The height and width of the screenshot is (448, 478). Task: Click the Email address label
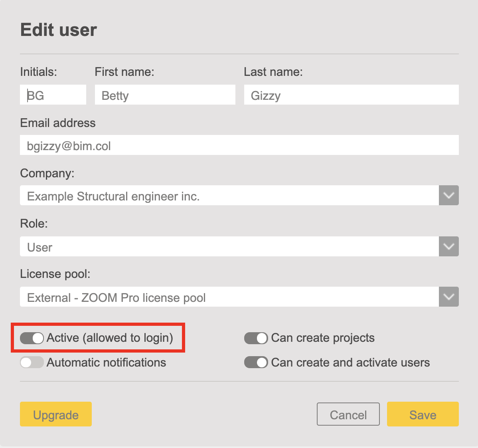tap(58, 123)
